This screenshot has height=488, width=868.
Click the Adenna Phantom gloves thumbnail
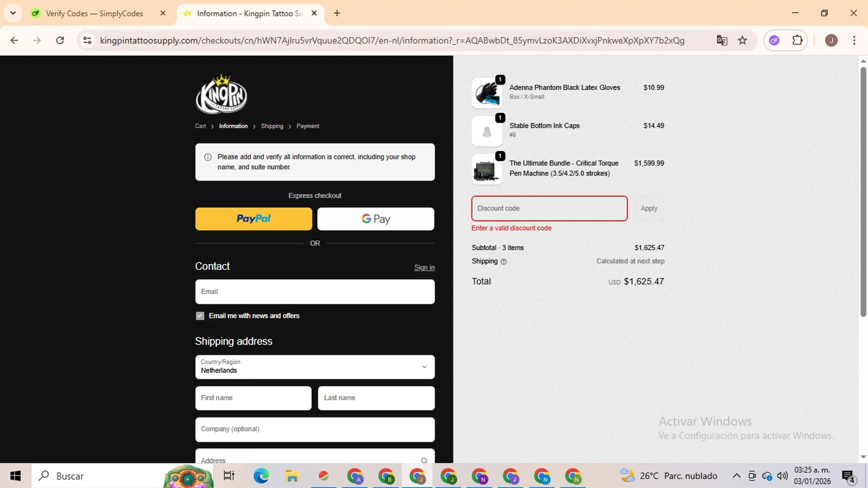click(x=487, y=93)
